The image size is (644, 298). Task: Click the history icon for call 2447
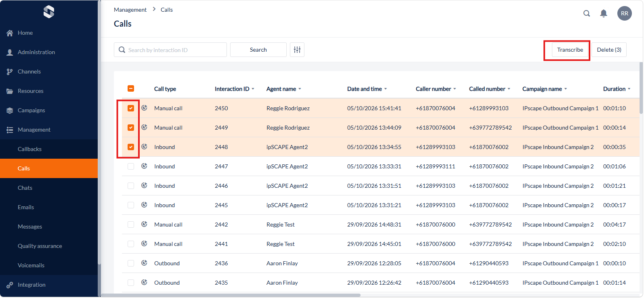[x=144, y=166]
